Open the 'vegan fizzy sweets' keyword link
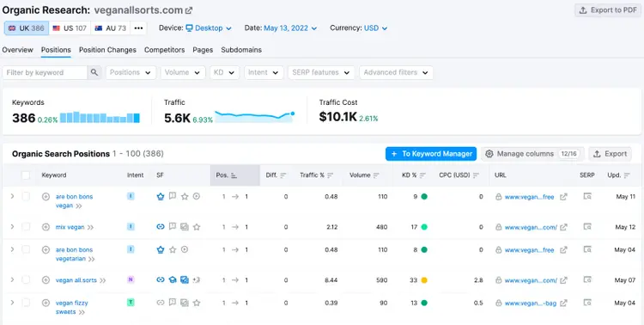Image resolution: width=644 pixels, height=325 pixels. [x=72, y=307]
